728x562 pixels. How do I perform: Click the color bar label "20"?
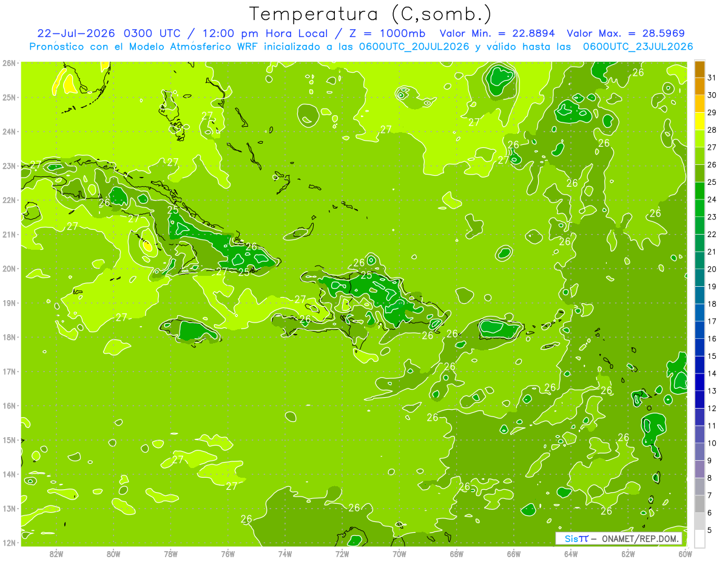point(712,269)
